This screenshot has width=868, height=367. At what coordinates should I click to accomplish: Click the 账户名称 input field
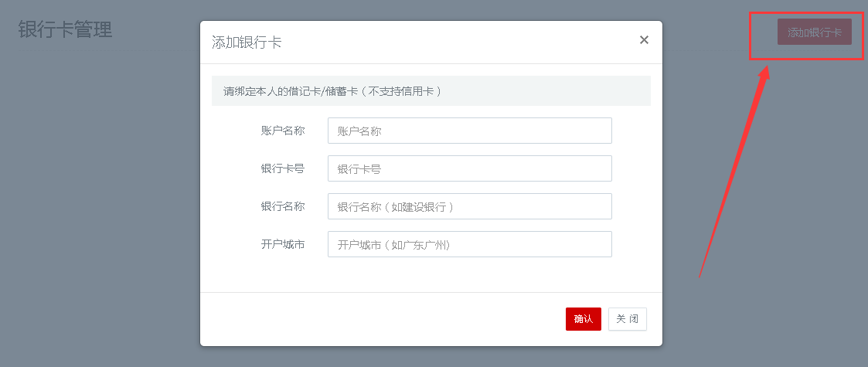tap(469, 131)
